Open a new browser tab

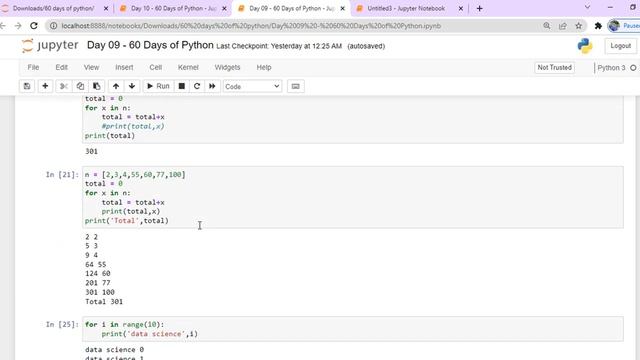coord(480,9)
